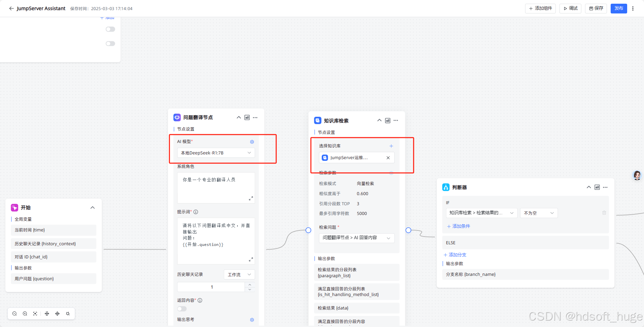Click 分支名称 {branch_name} output
Image resolution: width=644 pixels, height=327 pixels.
pos(525,275)
